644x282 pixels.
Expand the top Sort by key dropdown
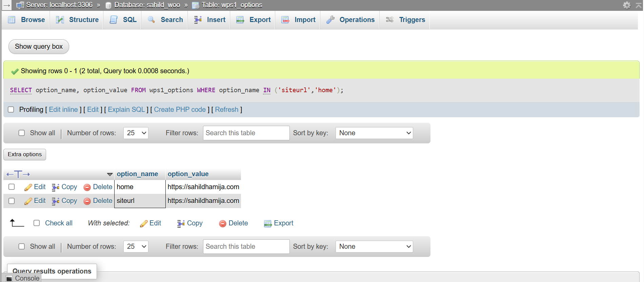coord(374,133)
